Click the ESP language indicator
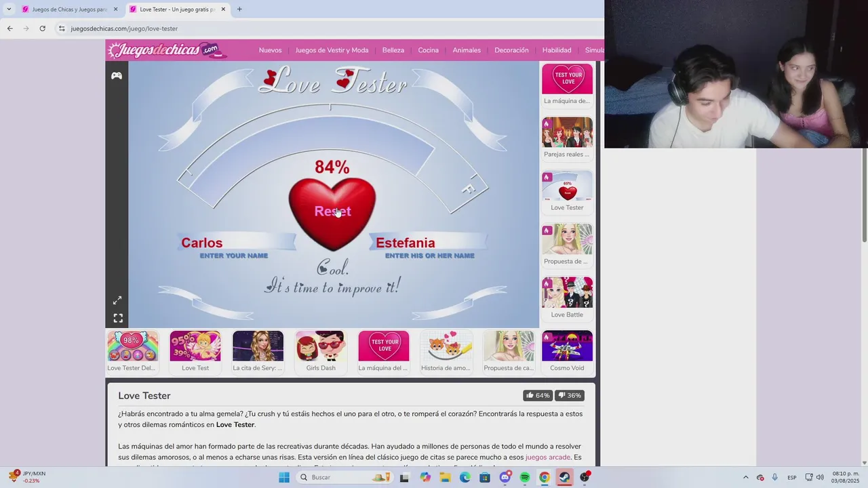868x488 pixels. [792, 477]
